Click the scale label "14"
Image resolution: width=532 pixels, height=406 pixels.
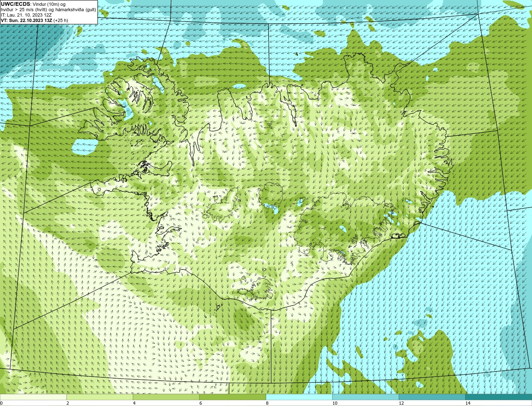tap(468, 403)
